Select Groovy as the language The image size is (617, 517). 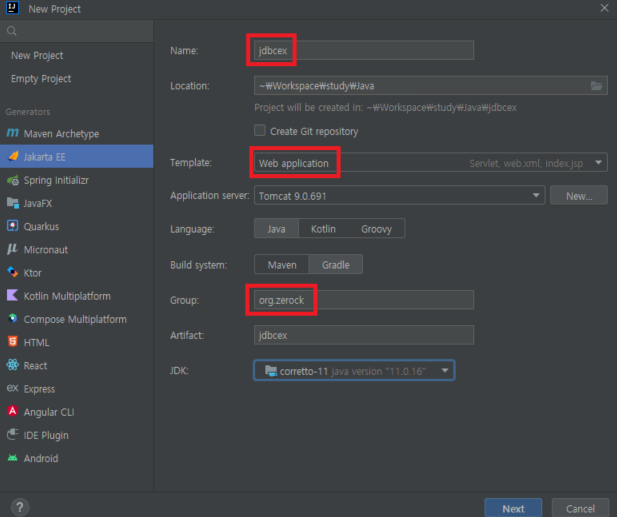377,229
